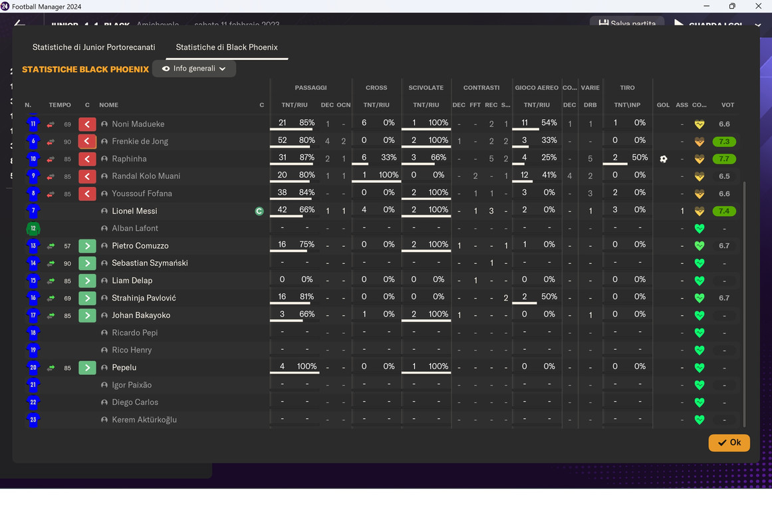Click the swap arrows icon in Liam Delap's row
This screenshot has width=772, height=532.
pos(51,281)
